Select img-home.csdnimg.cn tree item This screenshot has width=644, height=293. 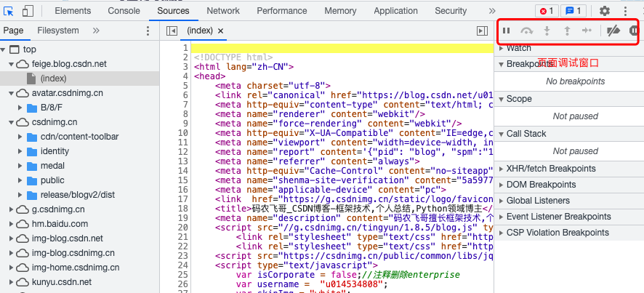(76, 268)
